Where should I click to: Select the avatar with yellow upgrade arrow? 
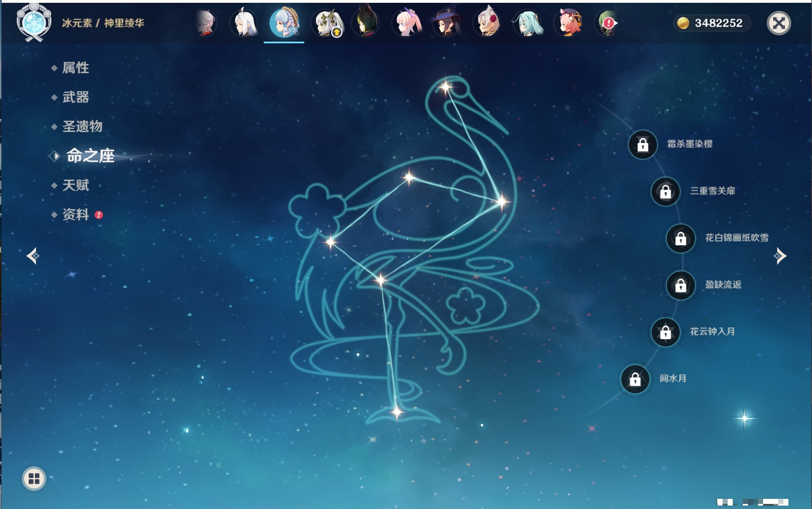pos(328,23)
